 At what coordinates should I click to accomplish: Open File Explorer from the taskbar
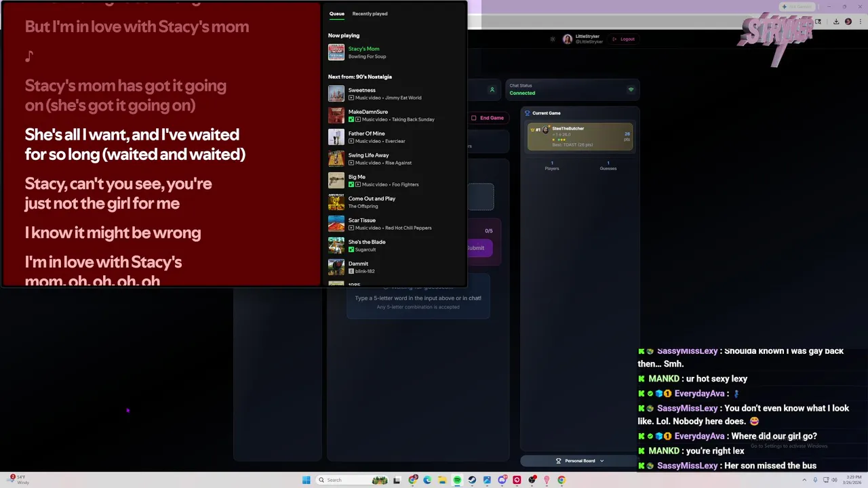[x=442, y=480]
